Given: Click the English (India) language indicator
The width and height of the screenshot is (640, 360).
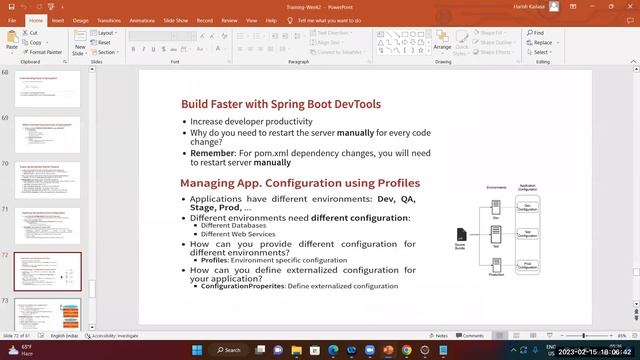Looking at the screenshot, I should [x=64, y=336].
